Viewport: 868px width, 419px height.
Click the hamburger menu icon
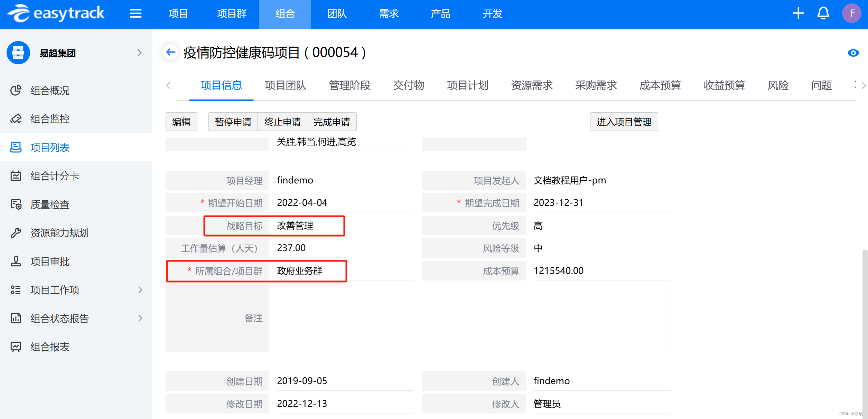pos(136,14)
